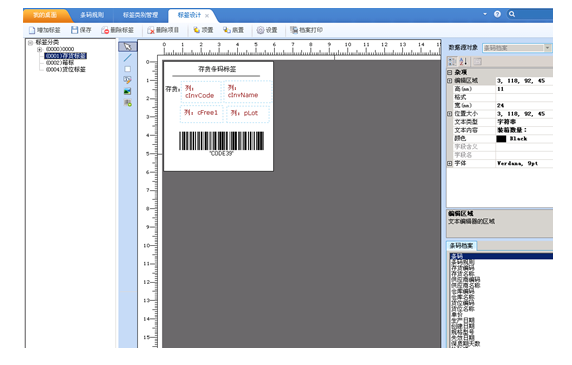Select the pointer arrow tool
Image resolution: width=572 pixels, height=365 pixels.
(x=127, y=47)
